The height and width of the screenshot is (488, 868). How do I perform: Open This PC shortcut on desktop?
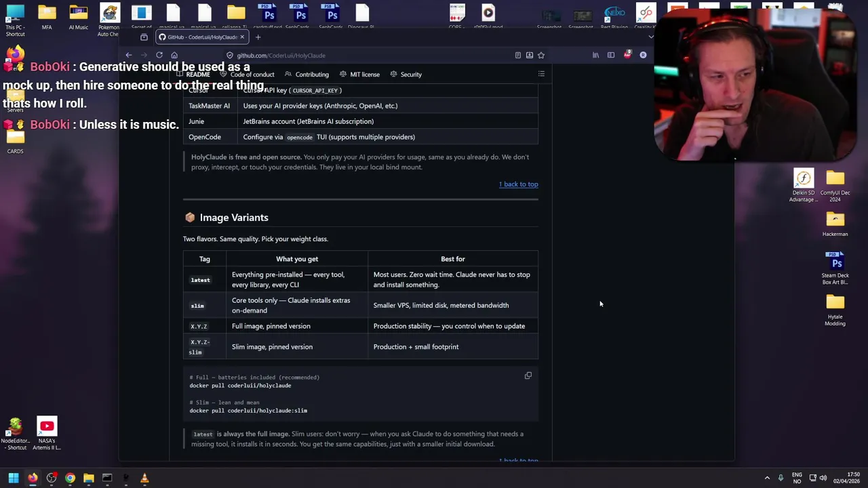click(x=15, y=20)
